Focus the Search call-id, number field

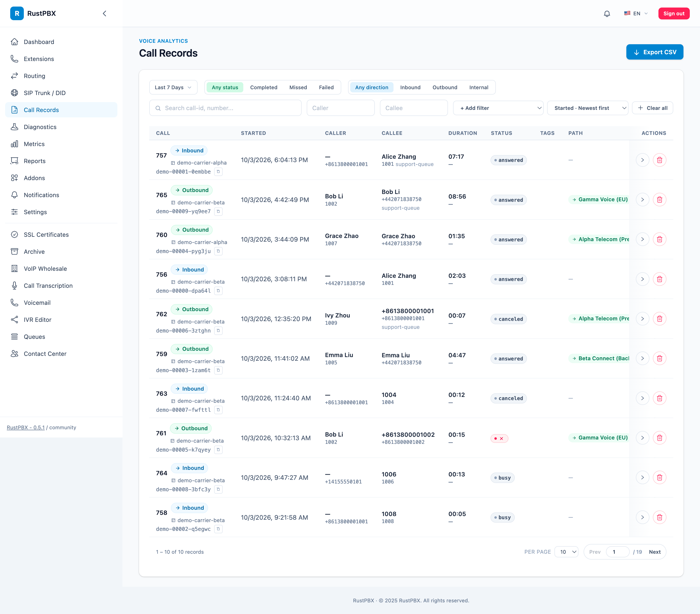point(225,108)
